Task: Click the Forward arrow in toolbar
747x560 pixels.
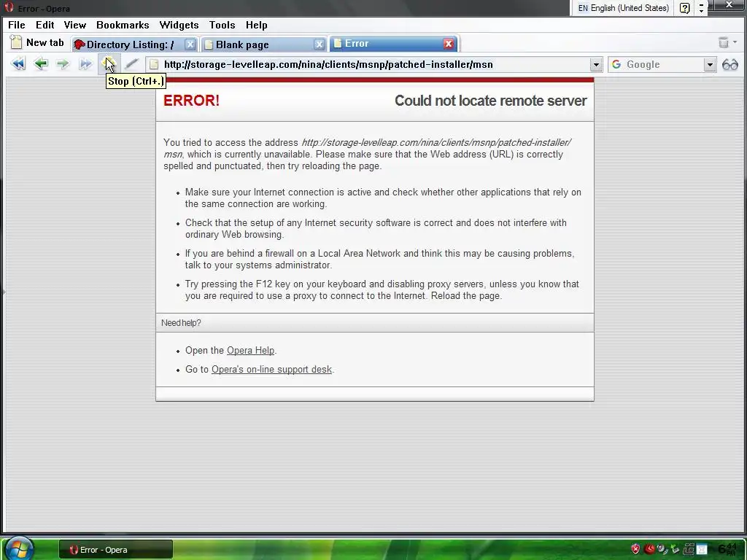Action: (x=63, y=64)
